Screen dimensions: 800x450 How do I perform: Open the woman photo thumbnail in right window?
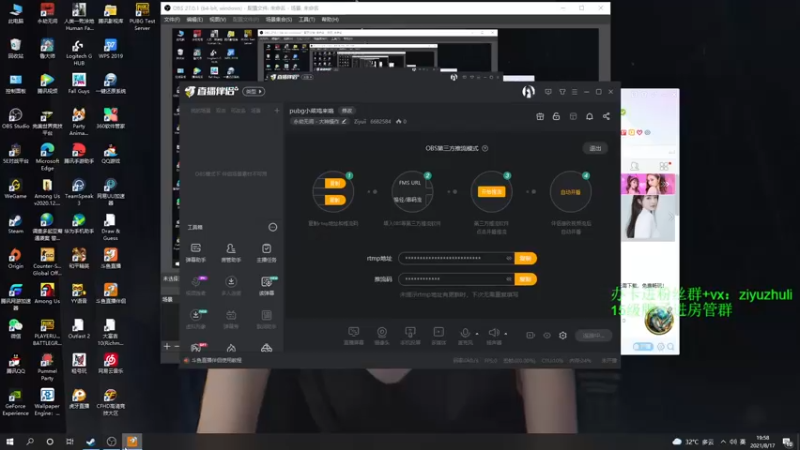pyautogui.click(x=647, y=217)
